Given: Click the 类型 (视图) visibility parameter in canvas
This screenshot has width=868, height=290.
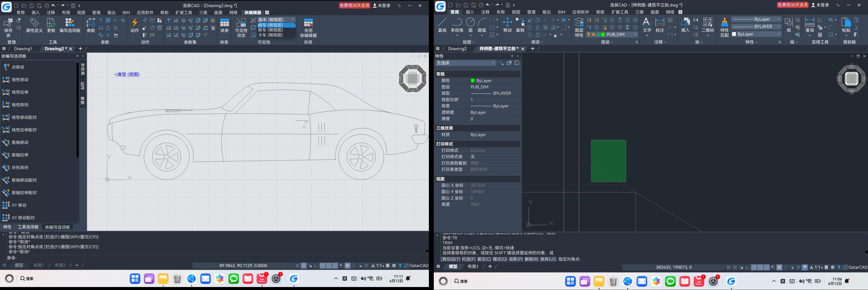Looking at the screenshot, I should click(127, 74).
